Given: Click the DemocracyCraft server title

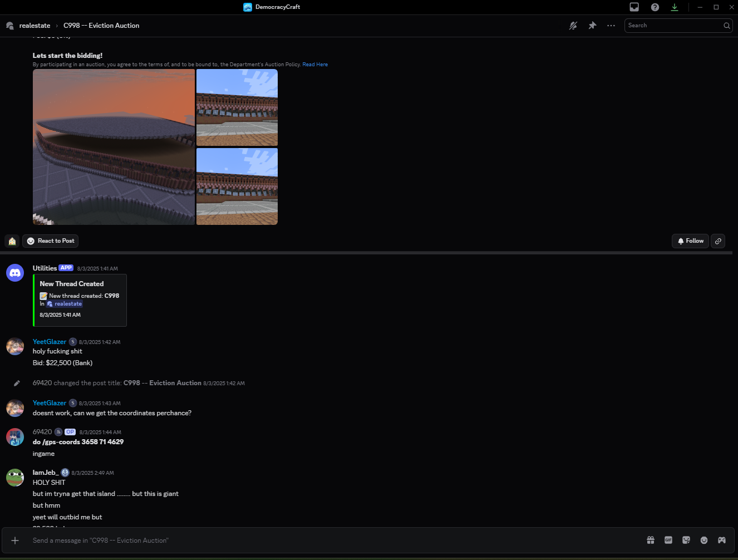Looking at the screenshot, I should pyautogui.click(x=278, y=7).
